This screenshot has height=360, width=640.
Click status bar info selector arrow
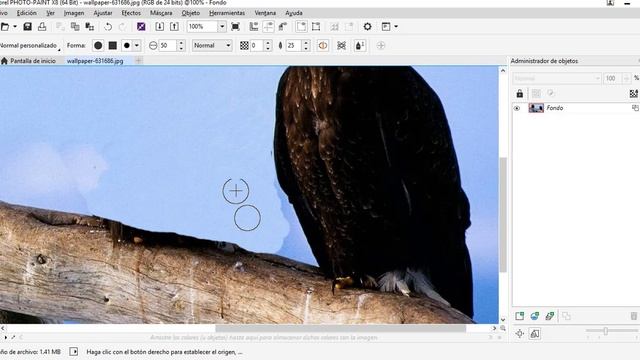pyautogui.click(x=73, y=352)
